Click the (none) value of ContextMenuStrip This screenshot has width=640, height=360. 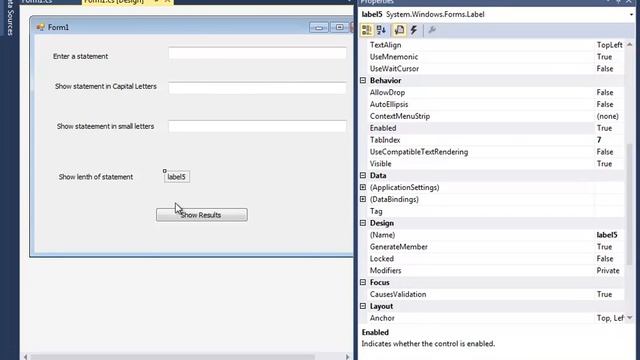coord(608,116)
